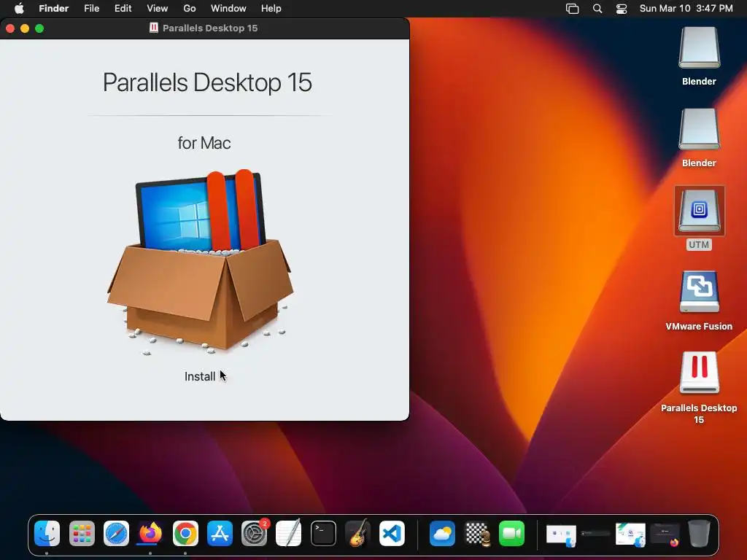Click the Install label under the box

[200, 377]
